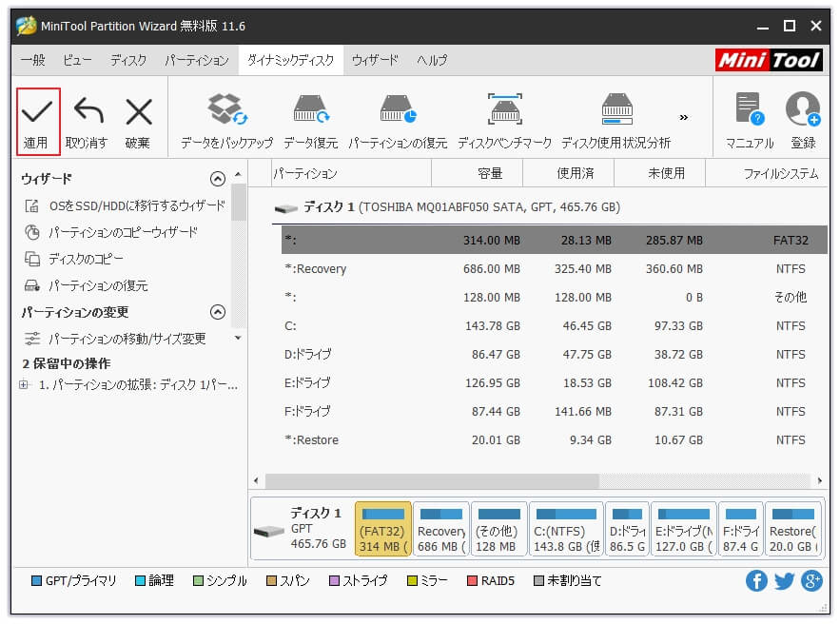Select the *:Recovery partition row
The width and height of the screenshot is (840, 624).
[555, 269]
